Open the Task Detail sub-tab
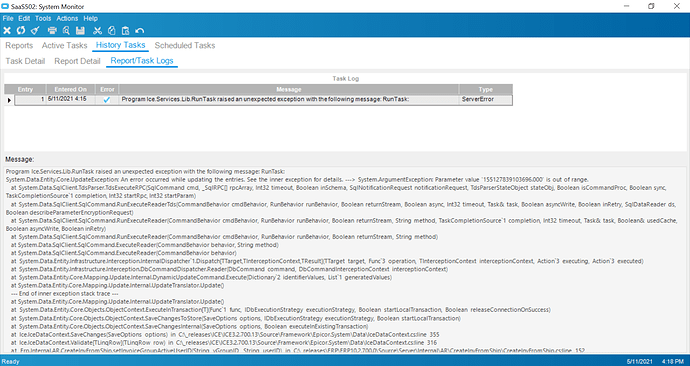 point(25,61)
